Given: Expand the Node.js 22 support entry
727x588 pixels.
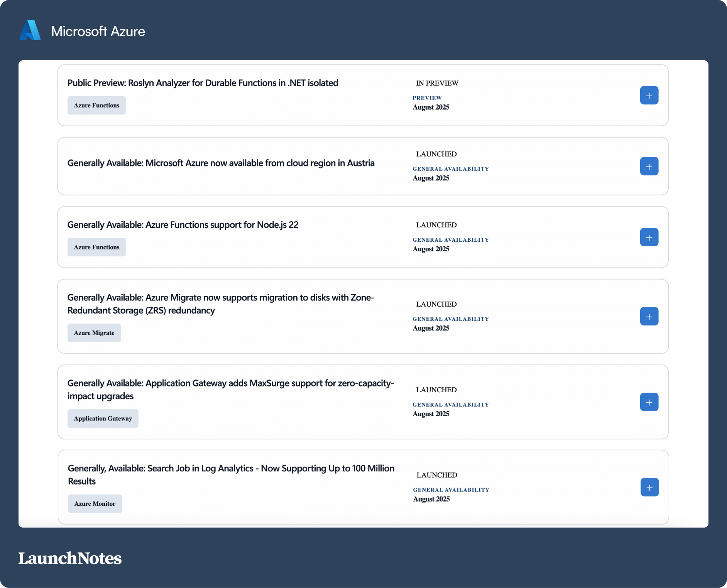Looking at the screenshot, I should coord(649,237).
